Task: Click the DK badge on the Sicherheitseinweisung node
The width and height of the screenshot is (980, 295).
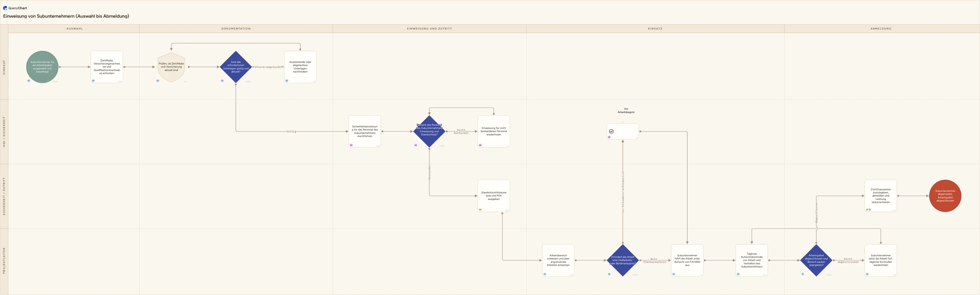Action: (x=351, y=145)
